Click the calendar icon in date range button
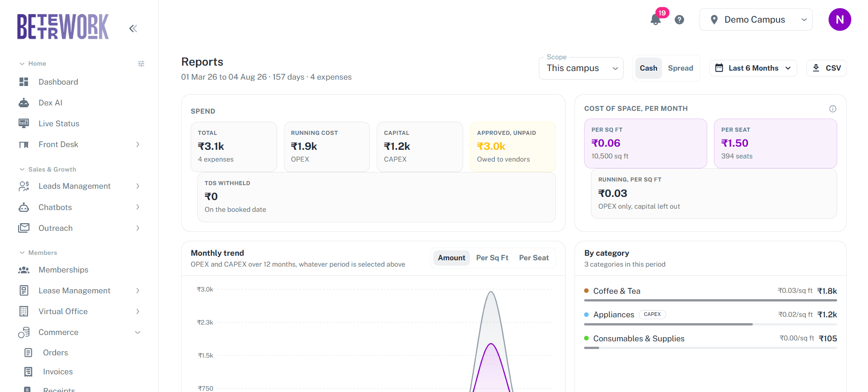The height and width of the screenshot is (392, 868). [x=719, y=68]
